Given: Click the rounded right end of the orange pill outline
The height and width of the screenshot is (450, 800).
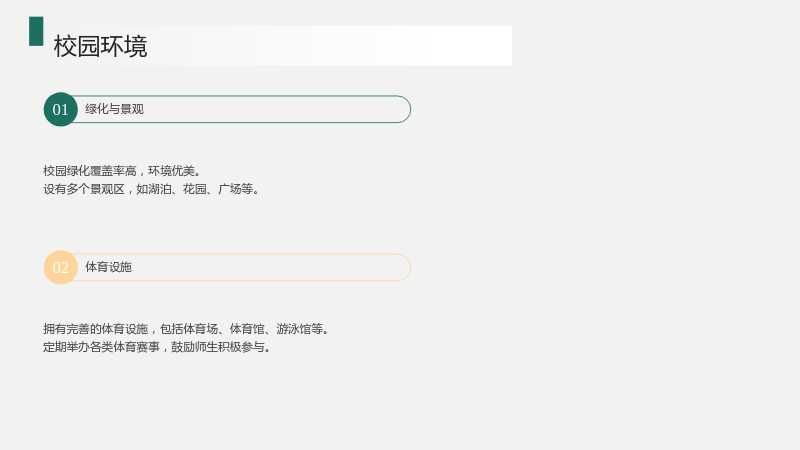Looking at the screenshot, I should [x=403, y=267].
